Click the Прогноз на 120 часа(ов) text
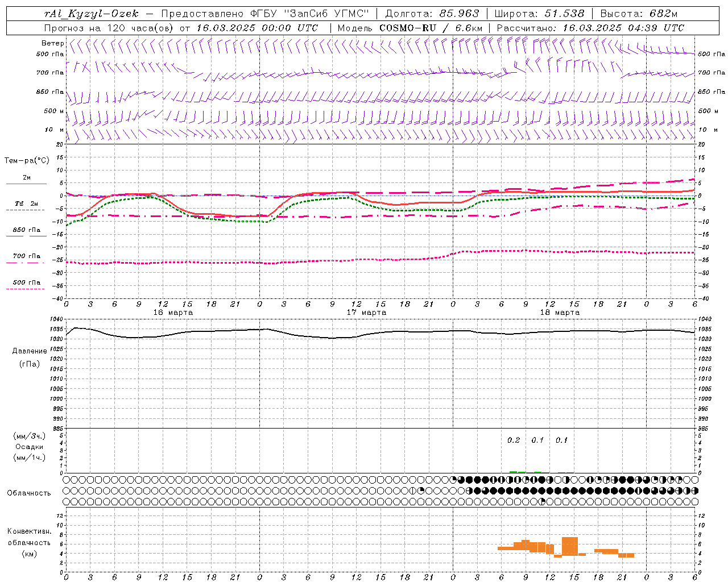Image resolution: width=728 pixels, height=582 pixels. click(x=110, y=28)
